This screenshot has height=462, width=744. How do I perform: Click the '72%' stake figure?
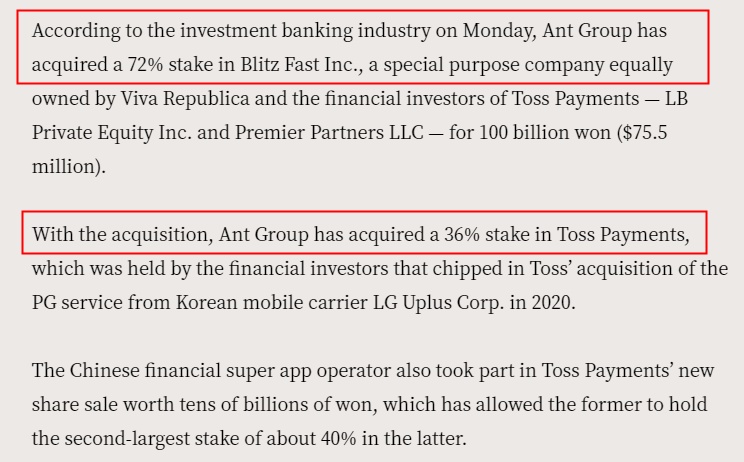click(145, 65)
